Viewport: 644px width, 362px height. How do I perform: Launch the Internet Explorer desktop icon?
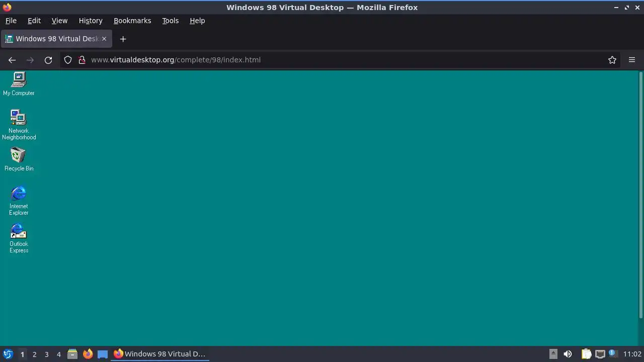(19, 200)
